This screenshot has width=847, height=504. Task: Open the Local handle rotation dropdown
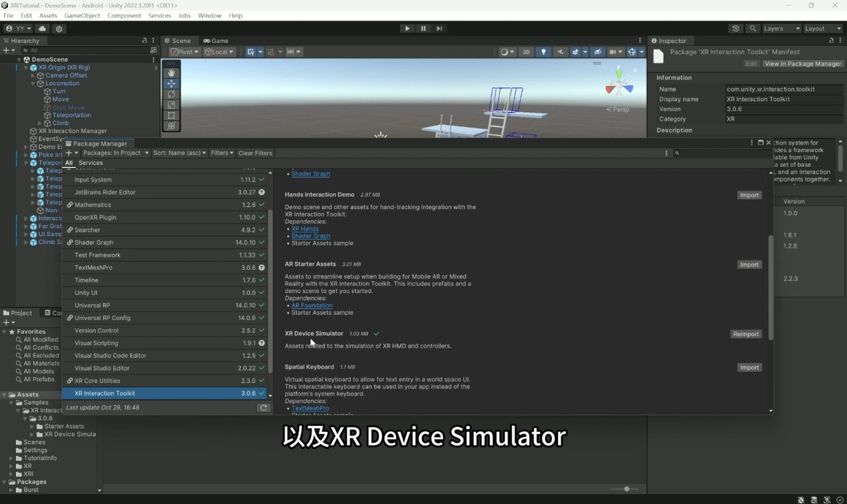coord(220,52)
